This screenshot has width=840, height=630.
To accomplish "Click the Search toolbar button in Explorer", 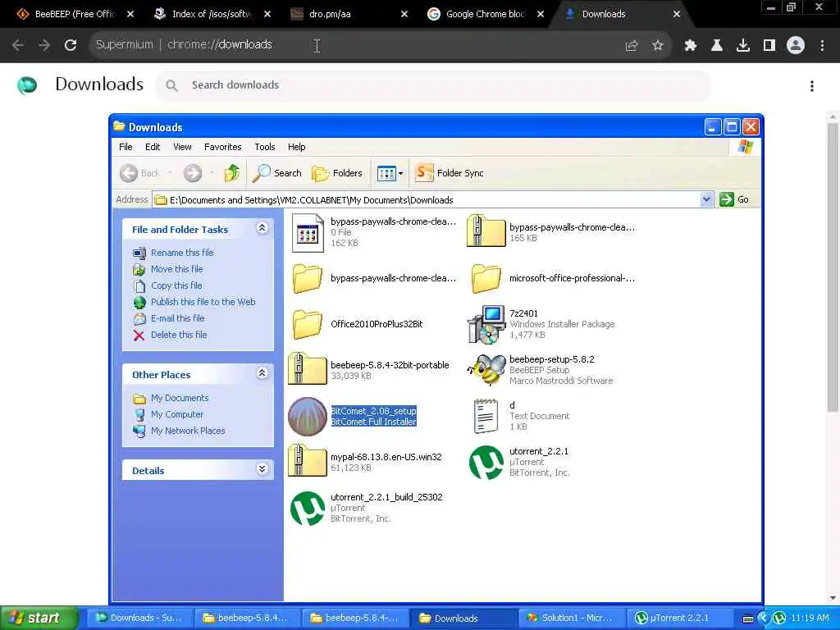I will point(277,173).
